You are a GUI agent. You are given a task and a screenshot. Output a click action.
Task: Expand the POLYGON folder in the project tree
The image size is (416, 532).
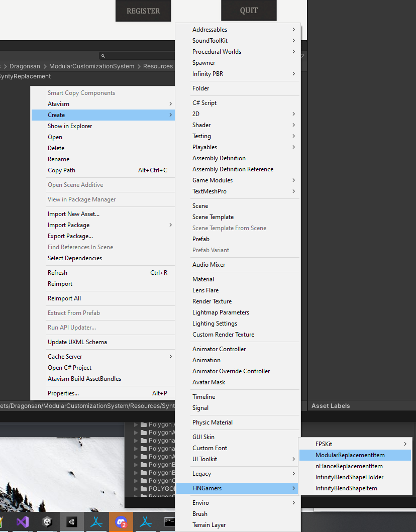pyautogui.click(x=135, y=488)
